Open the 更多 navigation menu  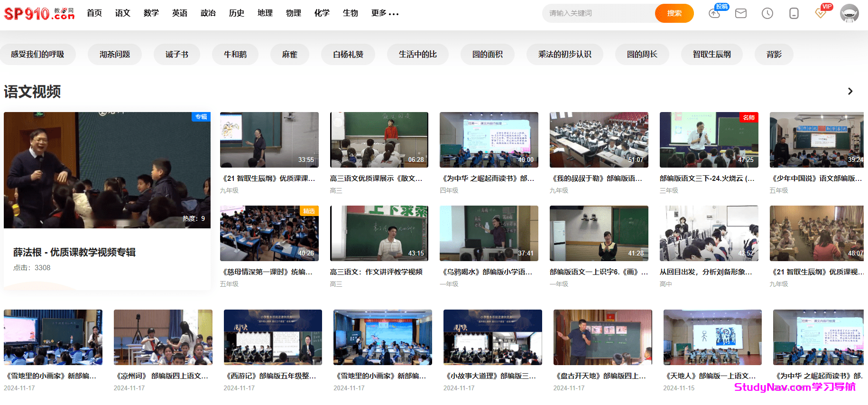(x=385, y=13)
